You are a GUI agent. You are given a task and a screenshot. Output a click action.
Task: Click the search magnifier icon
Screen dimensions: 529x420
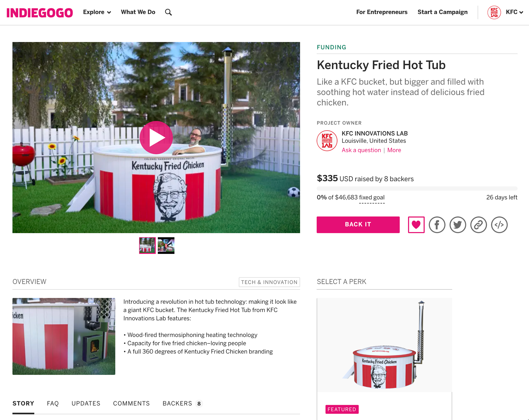tap(168, 12)
